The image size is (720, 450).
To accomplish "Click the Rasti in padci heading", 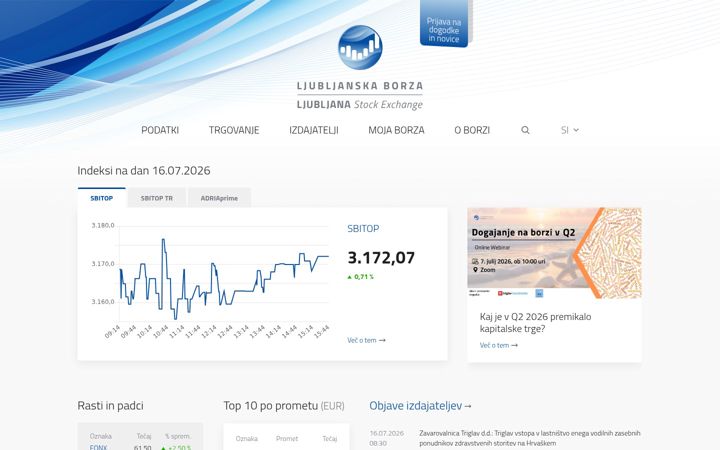I will pyautogui.click(x=110, y=405).
